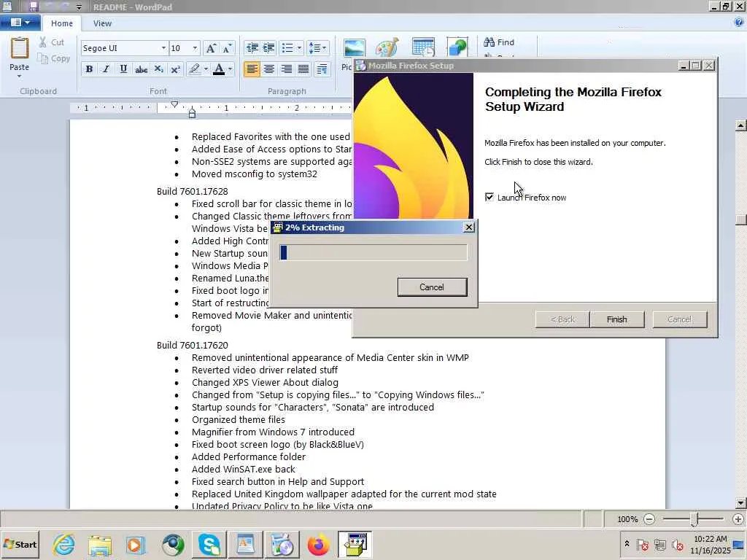Click the muted volume tray icon
The image size is (747, 560).
pyautogui.click(x=677, y=544)
